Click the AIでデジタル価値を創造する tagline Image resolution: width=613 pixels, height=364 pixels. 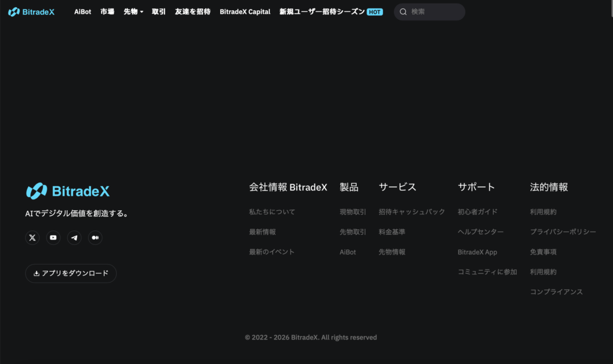[x=77, y=214]
